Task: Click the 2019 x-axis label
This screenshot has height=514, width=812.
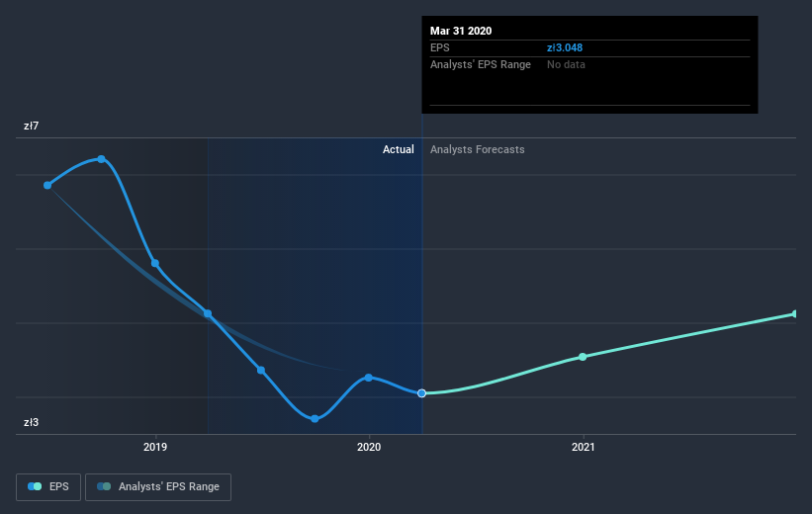Action: pos(155,447)
